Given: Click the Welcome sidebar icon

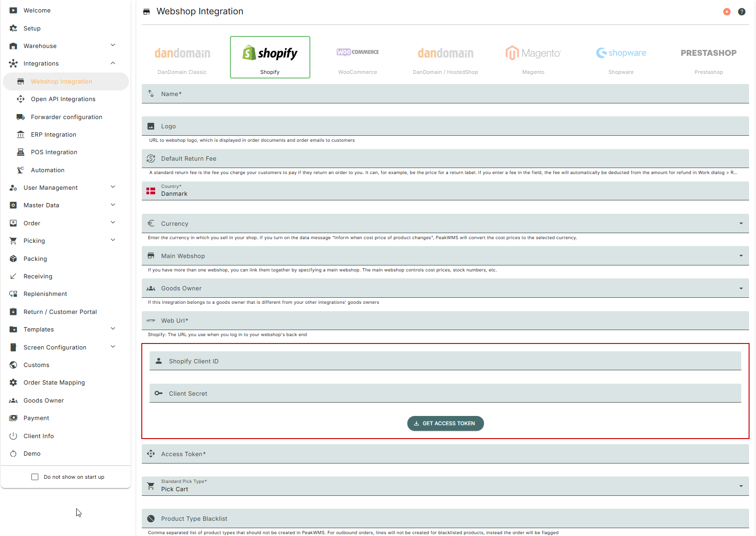Looking at the screenshot, I should coord(13,10).
